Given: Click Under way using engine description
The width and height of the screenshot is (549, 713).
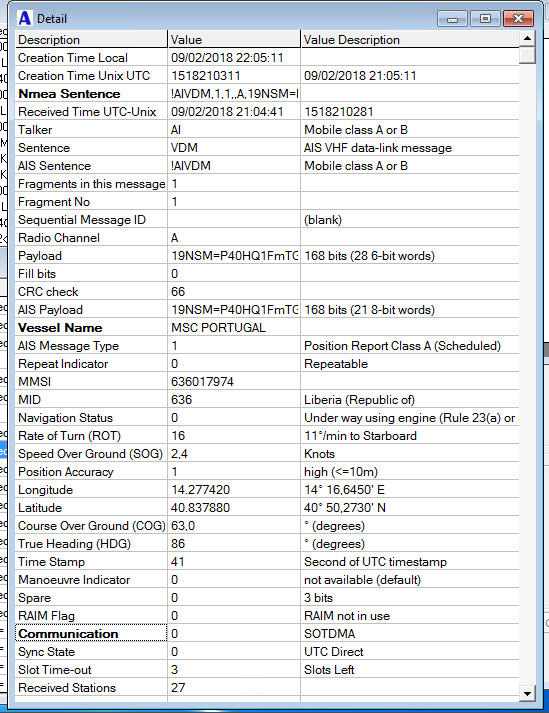Looking at the screenshot, I should tap(409, 417).
